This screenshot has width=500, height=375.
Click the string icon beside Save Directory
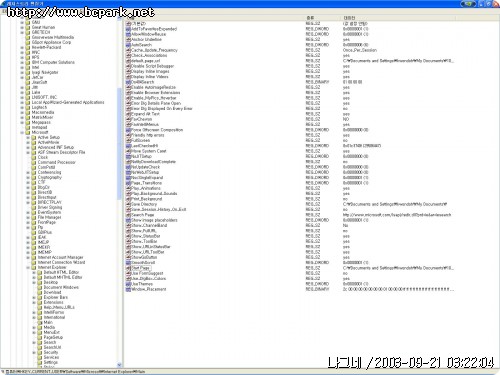click(128, 204)
